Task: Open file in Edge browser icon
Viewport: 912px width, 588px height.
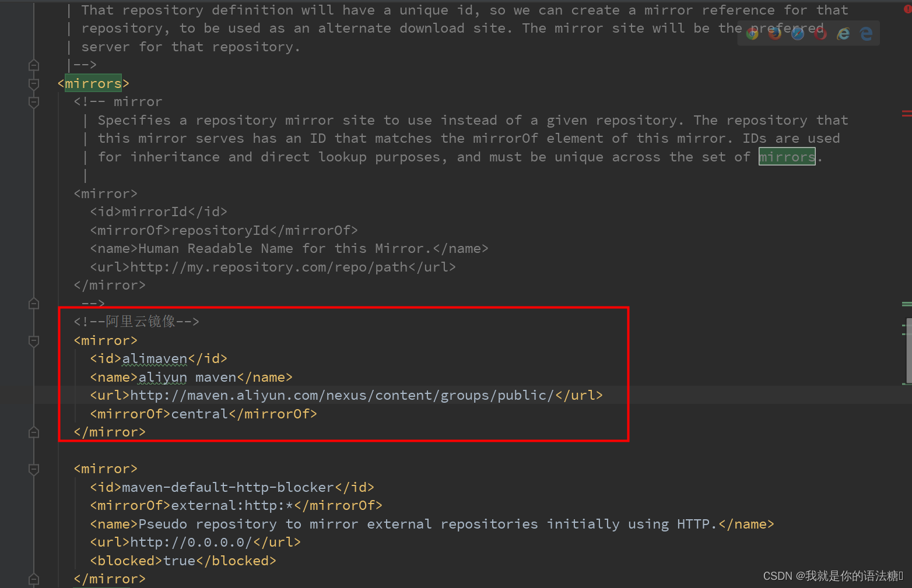Action: [866, 34]
